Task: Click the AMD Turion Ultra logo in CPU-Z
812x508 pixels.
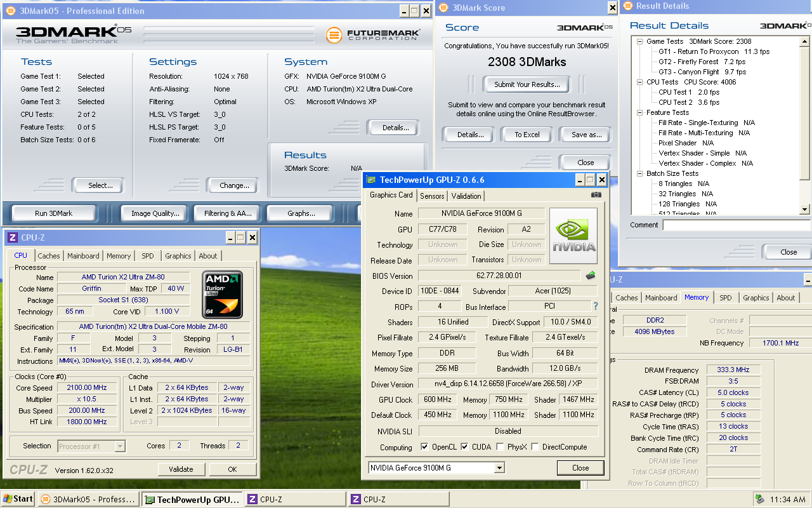Action: click(223, 295)
